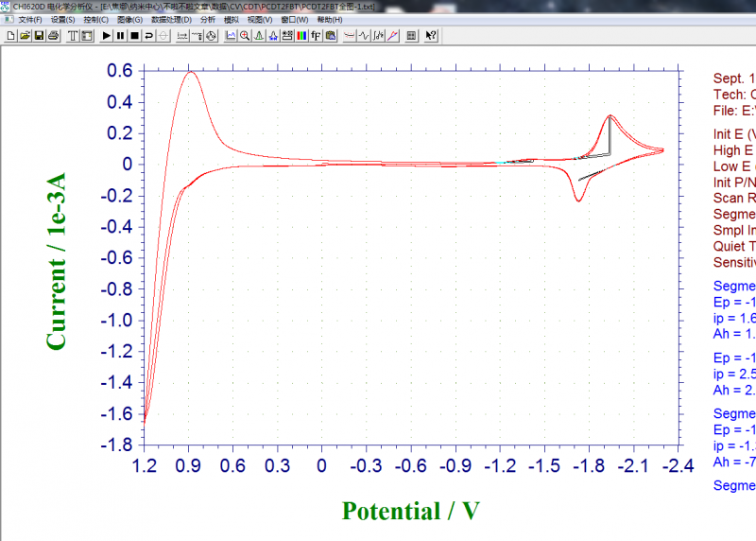Click the Current / 1e-3A axis label
This screenshot has width=756, height=541.
click(x=57, y=261)
